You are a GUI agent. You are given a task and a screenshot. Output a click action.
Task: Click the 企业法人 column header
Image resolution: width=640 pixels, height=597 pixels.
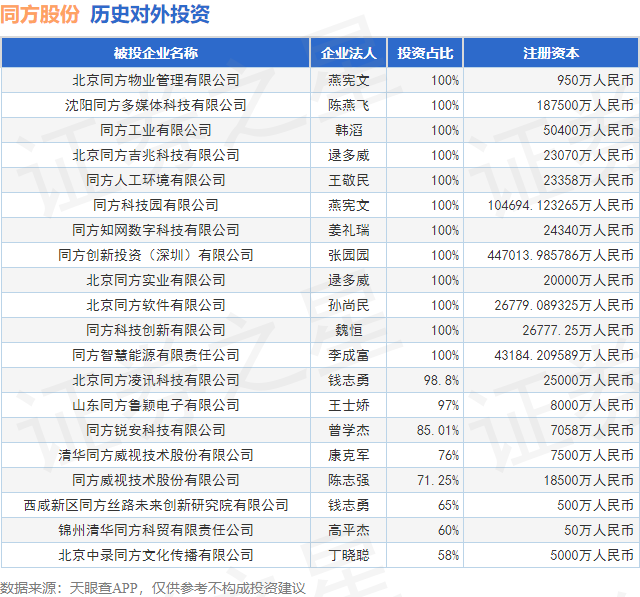[x=348, y=53]
